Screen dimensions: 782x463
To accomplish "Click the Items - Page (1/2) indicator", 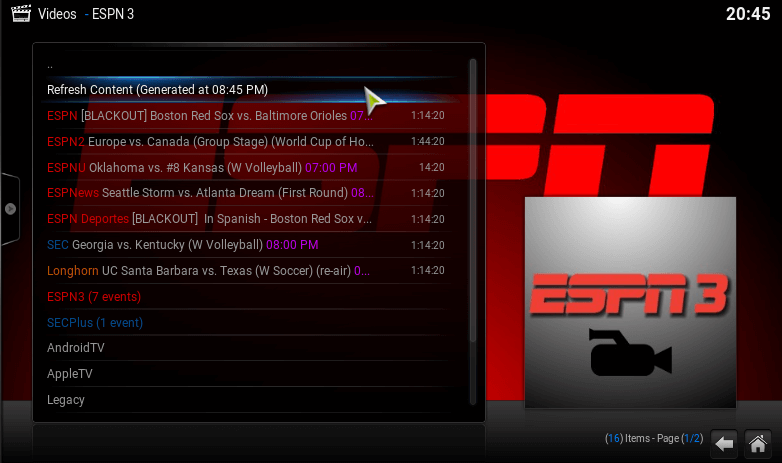I will tap(654, 438).
